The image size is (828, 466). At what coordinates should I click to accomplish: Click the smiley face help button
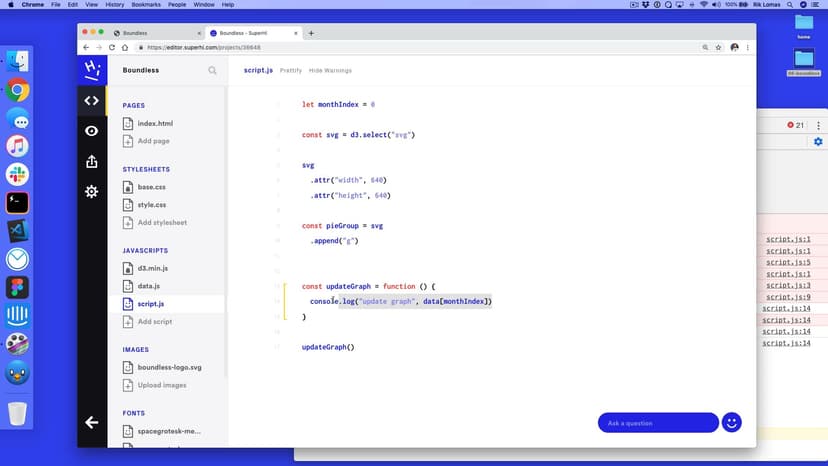(x=731, y=422)
